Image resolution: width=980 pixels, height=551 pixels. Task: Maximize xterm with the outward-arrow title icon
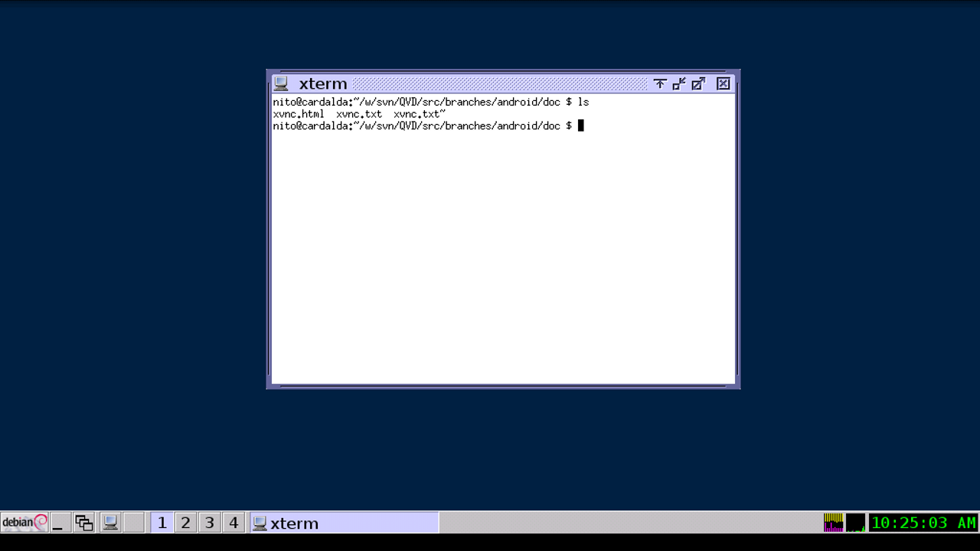coord(697,83)
